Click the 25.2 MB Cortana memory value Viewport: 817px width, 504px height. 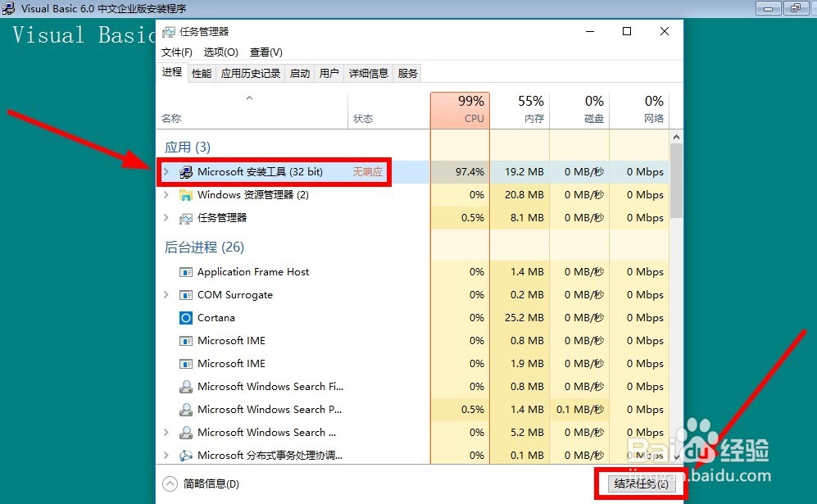point(524,318)
